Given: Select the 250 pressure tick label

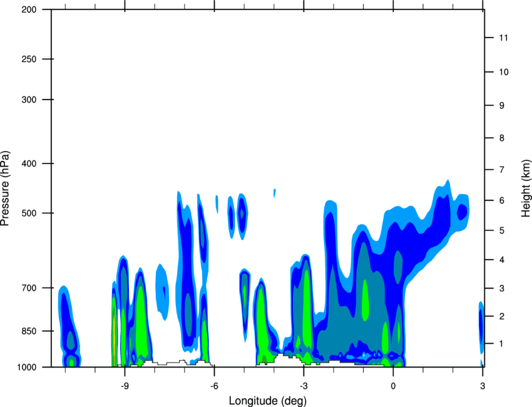Looking at the screenshot, I should click(x=29, y=59).
